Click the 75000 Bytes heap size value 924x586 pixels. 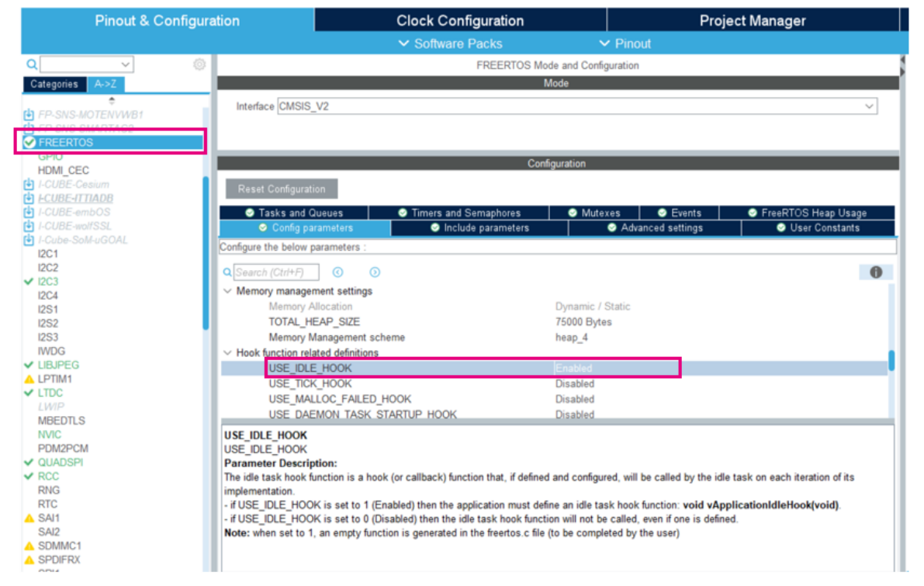click(x=583, y=322)
